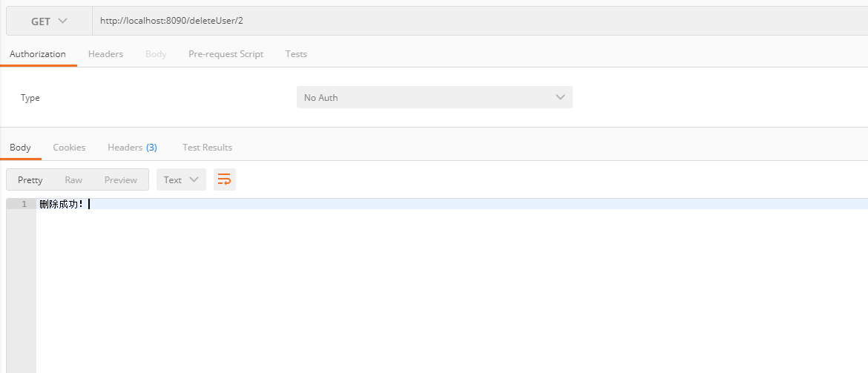This screenshot has height=373, width=868.
Task: Select the Tests tab
Action: tap(296, 53)
